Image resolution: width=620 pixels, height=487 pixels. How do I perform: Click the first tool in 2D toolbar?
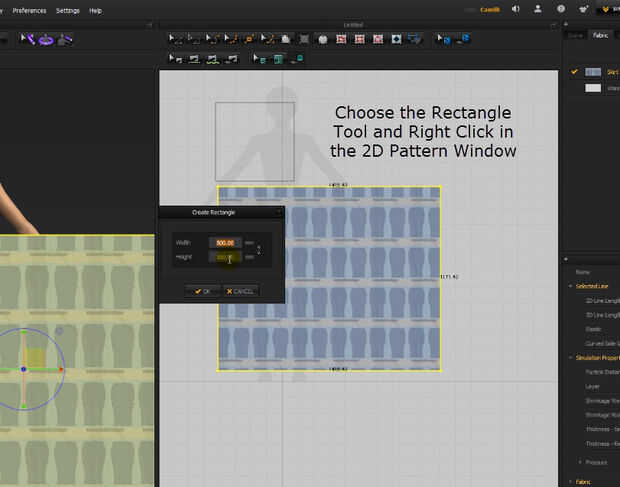pyautogui.click(x=177, y=39)
